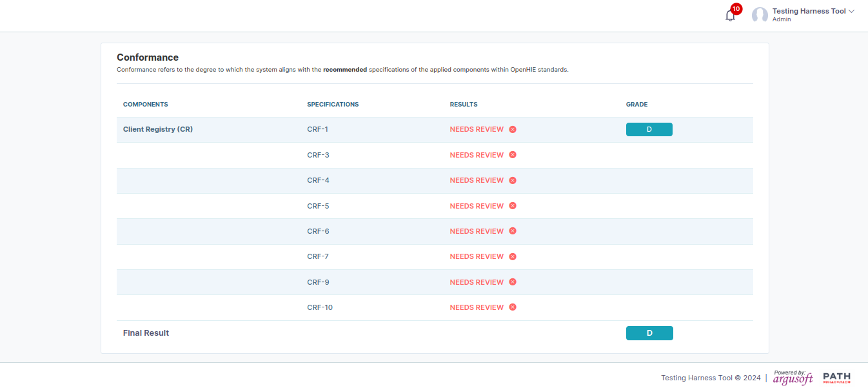Click NEEDS REVIEW result for CRF-6

477,231
